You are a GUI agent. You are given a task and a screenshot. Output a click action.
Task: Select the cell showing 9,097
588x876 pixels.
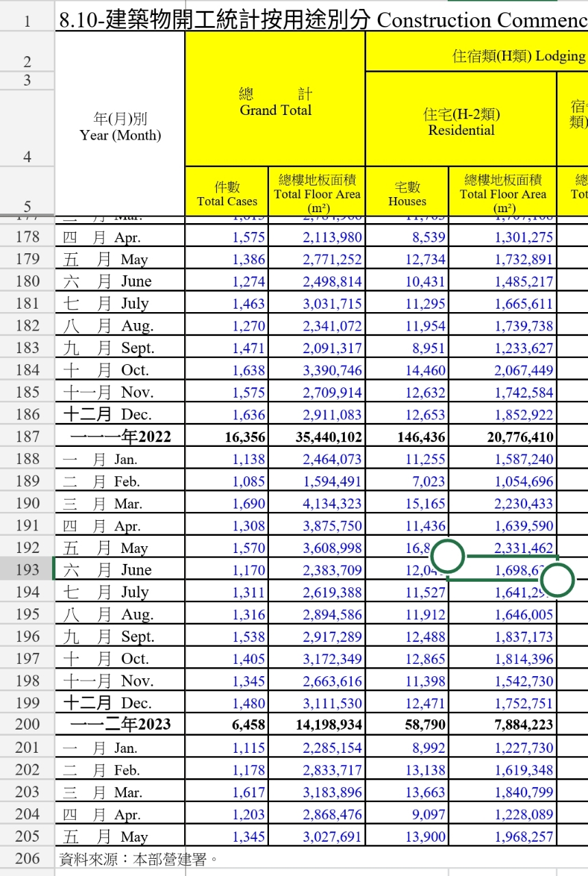pos(407,814)
